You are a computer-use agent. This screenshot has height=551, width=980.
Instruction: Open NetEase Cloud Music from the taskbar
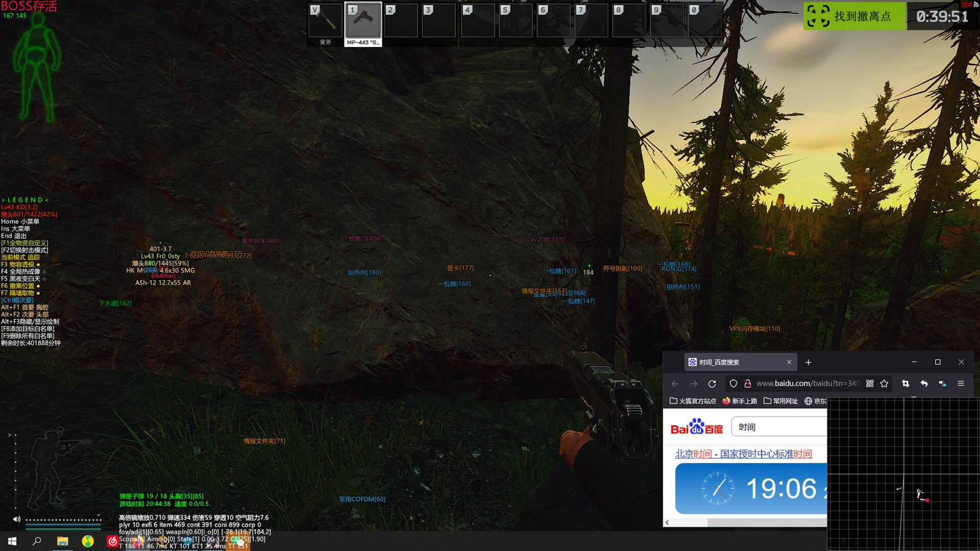[112, 541]
